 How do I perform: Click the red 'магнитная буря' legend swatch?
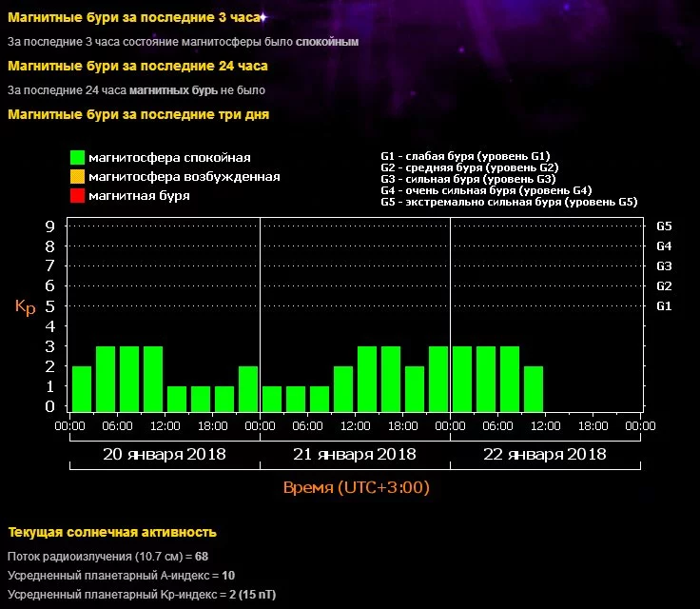77,196
